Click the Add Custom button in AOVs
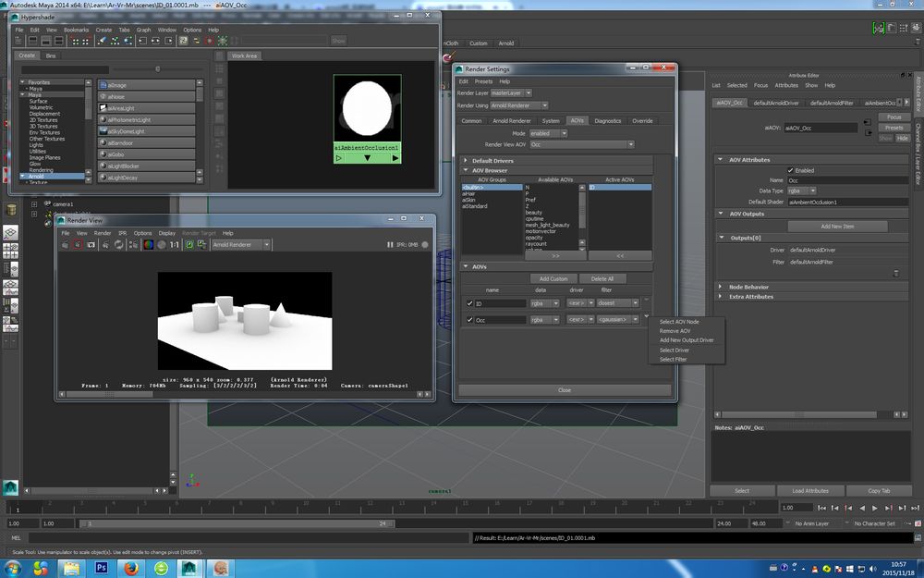 [553, 279]
